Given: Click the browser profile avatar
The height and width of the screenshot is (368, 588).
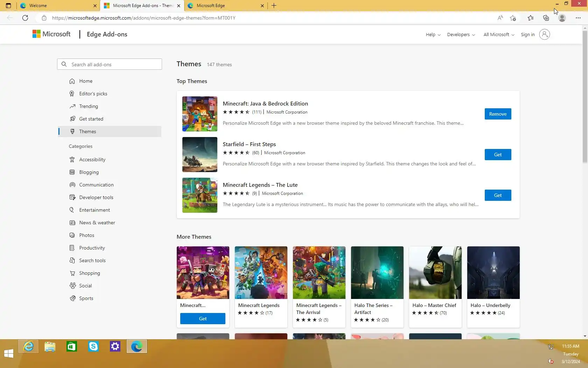Looking at the screenshot, I should [x=562, y=18].
